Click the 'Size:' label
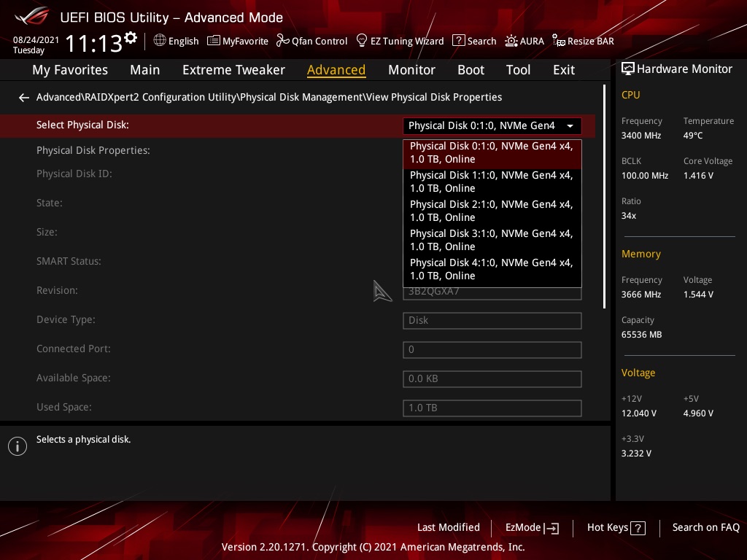The height and width of the screenshot is (560, 747). pos(47,233)
